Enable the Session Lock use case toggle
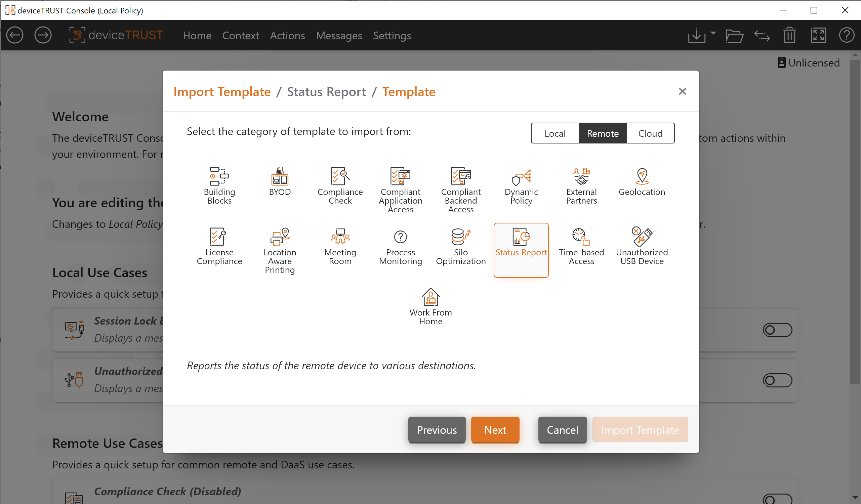This screenshot has height=504, width=861. click(777, 330)
